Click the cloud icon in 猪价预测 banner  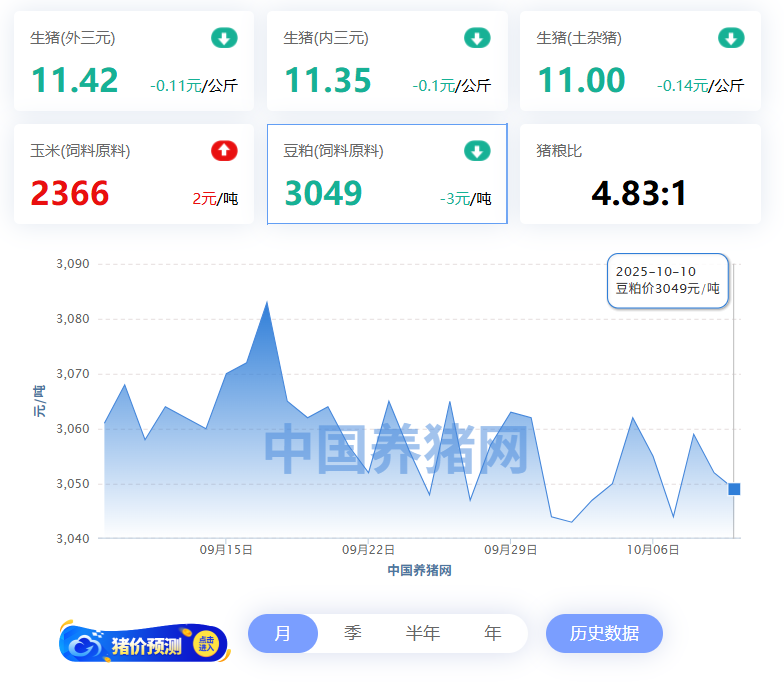click(x=85, y=645)
